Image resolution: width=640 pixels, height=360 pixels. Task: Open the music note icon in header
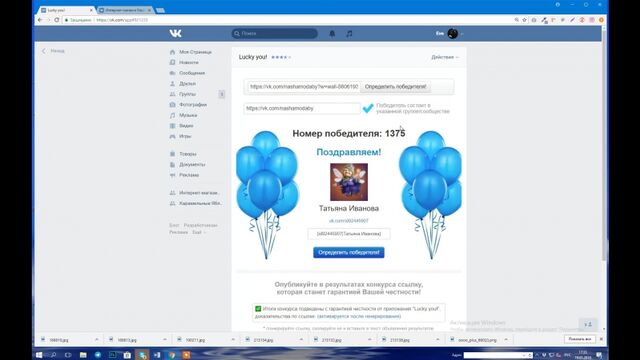[349, 33]
